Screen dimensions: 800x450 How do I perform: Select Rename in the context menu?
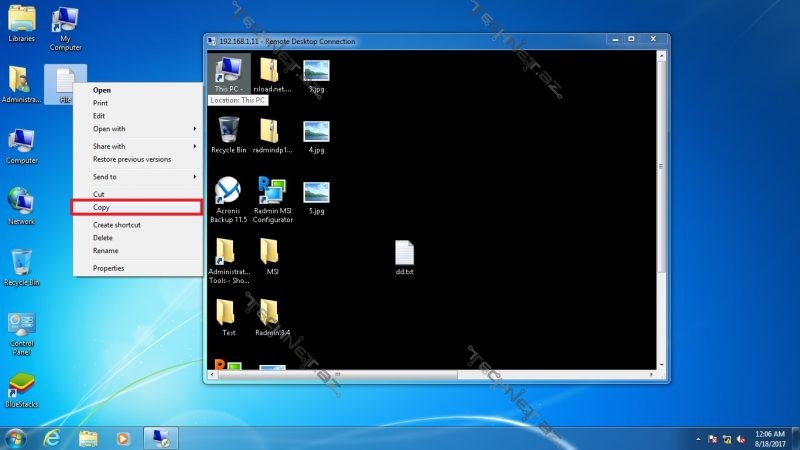pos(106,251)
